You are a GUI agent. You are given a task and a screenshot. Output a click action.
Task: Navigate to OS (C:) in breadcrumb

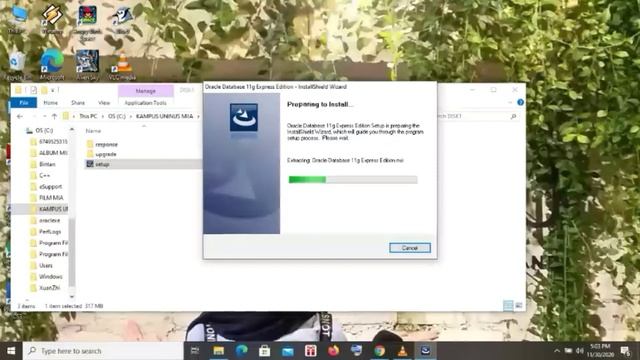pyautogui.click(x=117, y=116)
